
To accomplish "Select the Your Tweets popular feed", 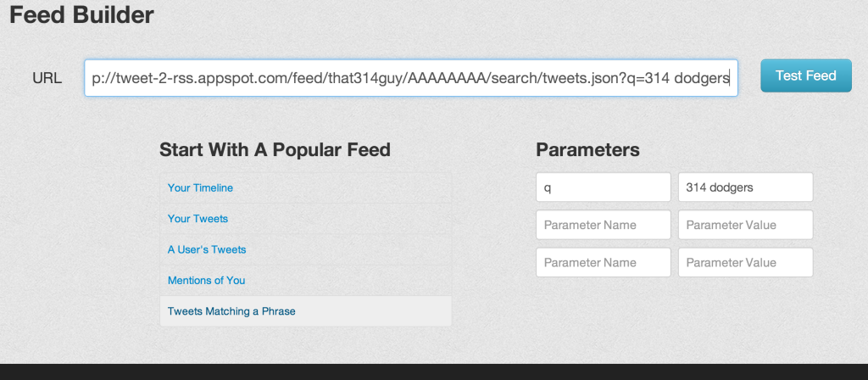I will tap(198, 219).
